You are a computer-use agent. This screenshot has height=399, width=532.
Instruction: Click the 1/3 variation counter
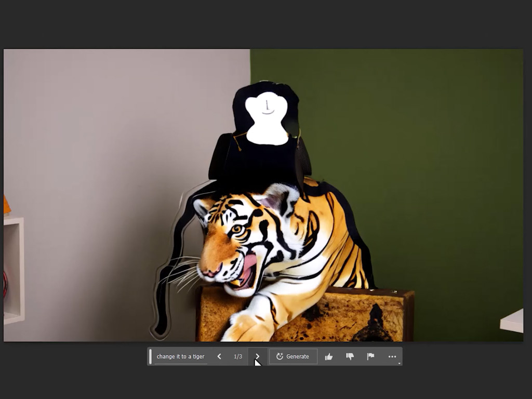coord(238,356)
